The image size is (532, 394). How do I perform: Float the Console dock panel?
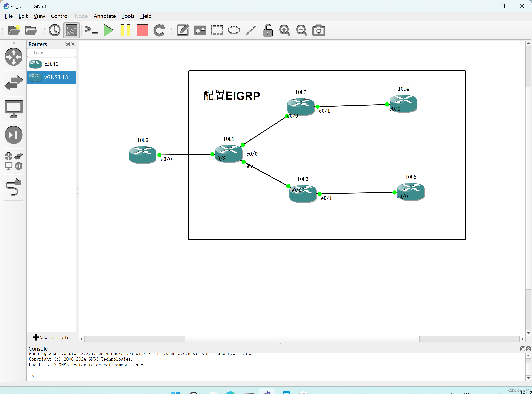pos(522,349)
